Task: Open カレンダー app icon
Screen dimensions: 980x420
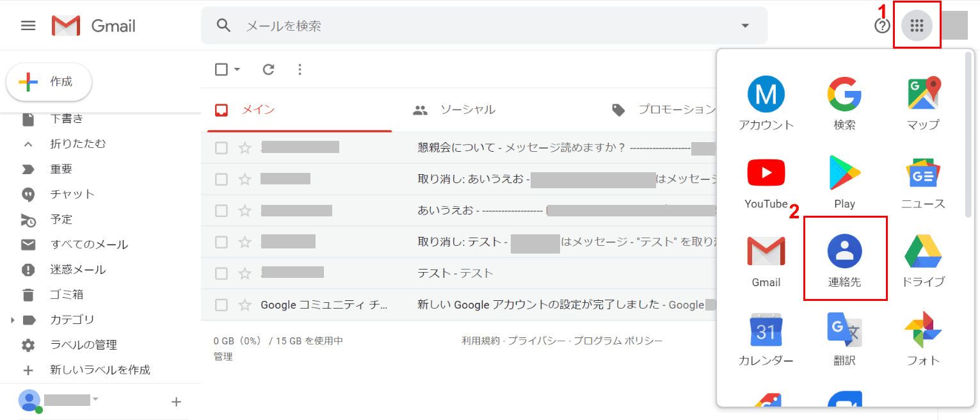Action: [x=766, y=339]
